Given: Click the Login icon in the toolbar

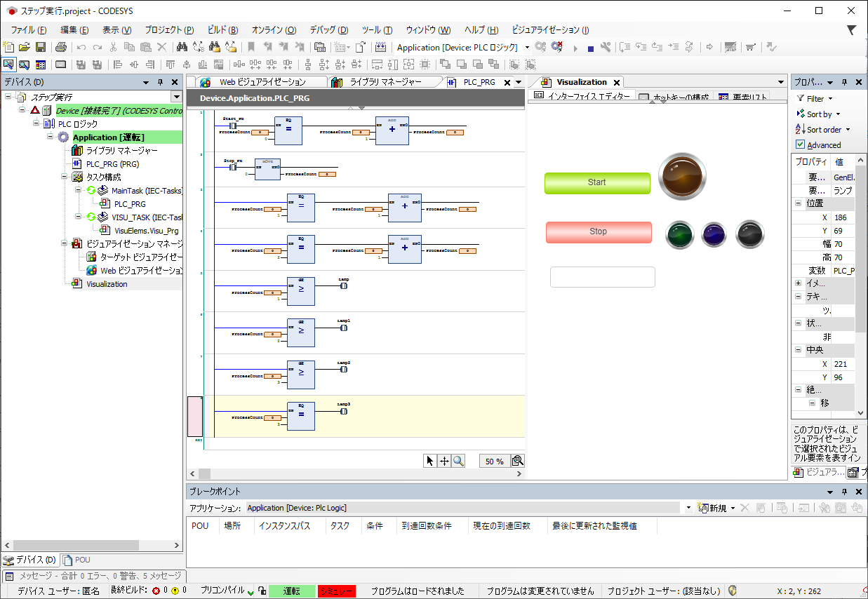Looking at the screenshot, I should click(x=540, y=47).
